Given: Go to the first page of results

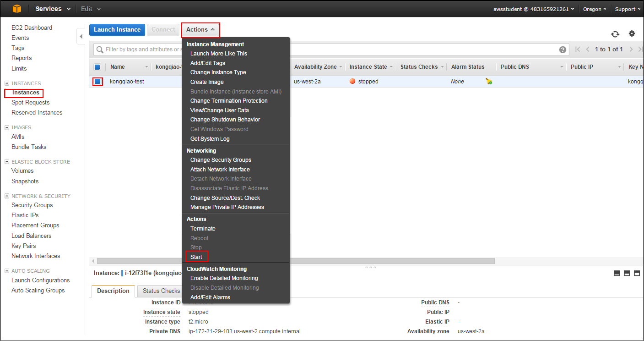Looking at the screenshot, I should coord(578,49).
